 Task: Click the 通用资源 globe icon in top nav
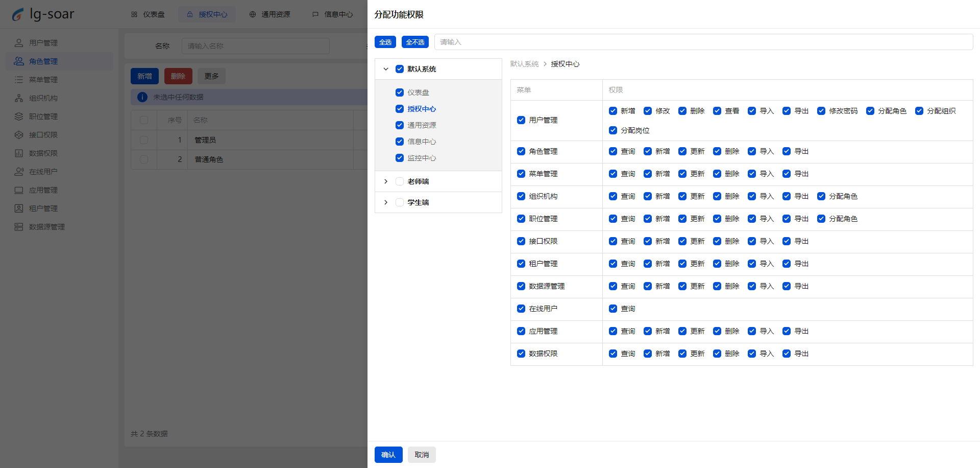click(253, 14)
